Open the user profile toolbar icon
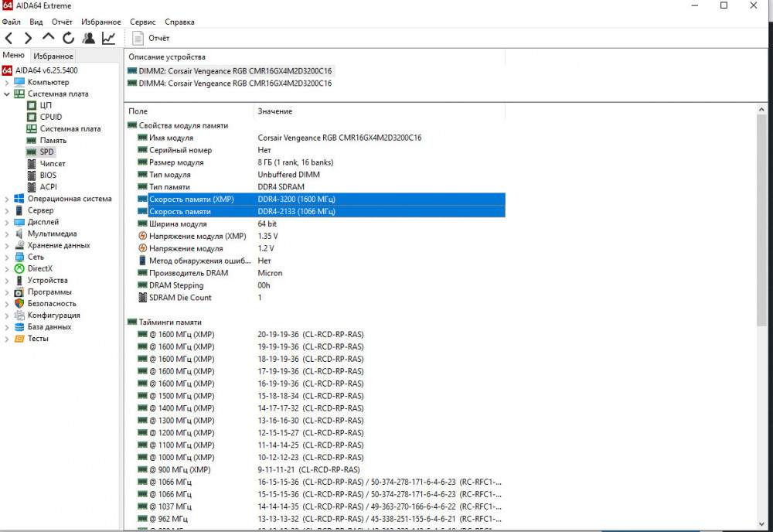 coord(88,38)
